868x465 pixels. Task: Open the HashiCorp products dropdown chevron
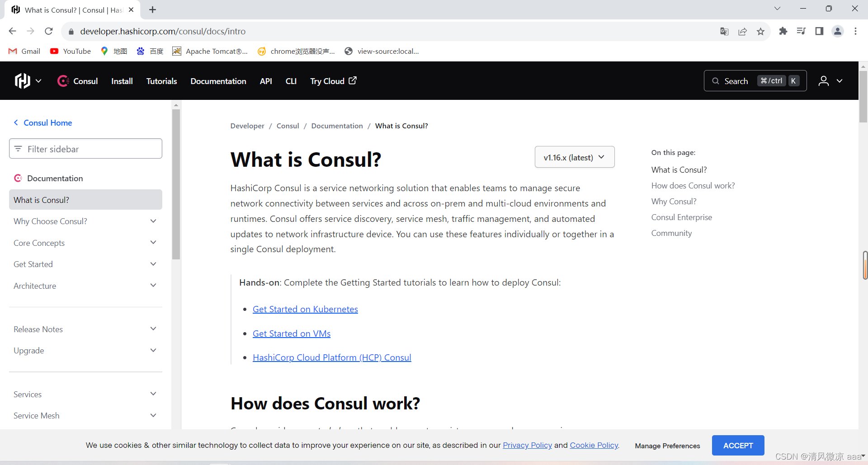(x=38, y=81)
